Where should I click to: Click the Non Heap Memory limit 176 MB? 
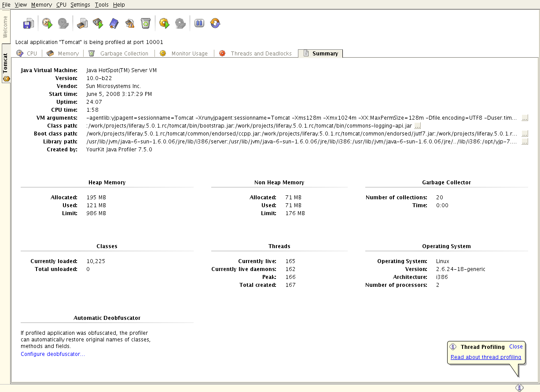[x=295, y=213]
